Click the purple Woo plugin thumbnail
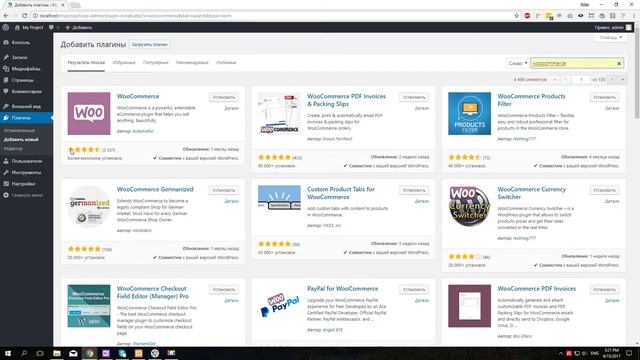Image resolution: width=640 pixels, height=360 pixels. (x=89, y=113)
